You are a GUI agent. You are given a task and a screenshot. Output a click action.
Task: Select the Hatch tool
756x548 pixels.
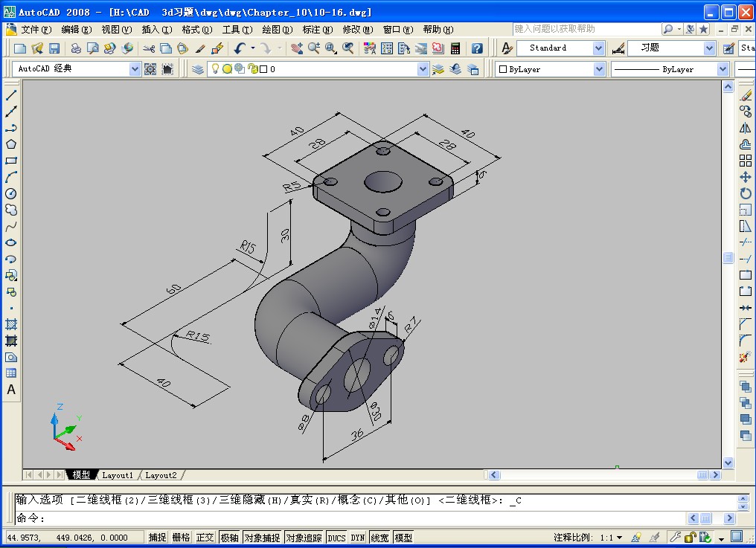[11, 324]
